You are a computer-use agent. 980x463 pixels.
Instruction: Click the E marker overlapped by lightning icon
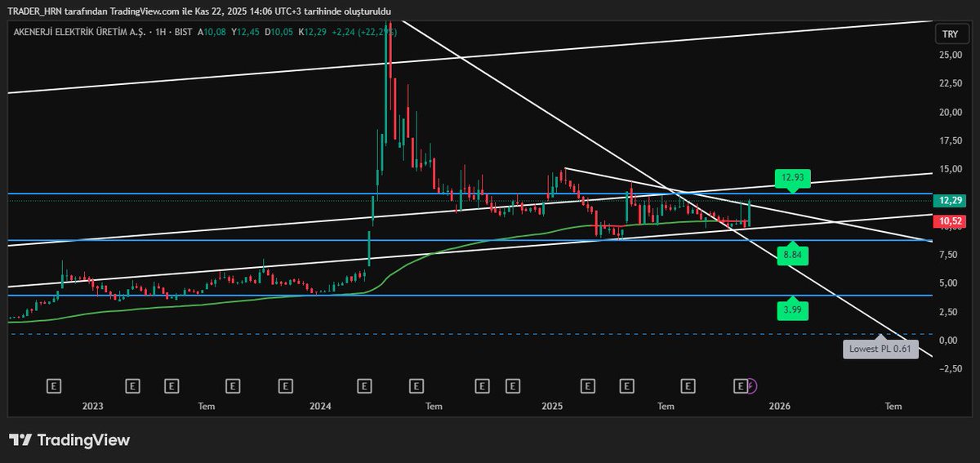[x=741, y=385]
